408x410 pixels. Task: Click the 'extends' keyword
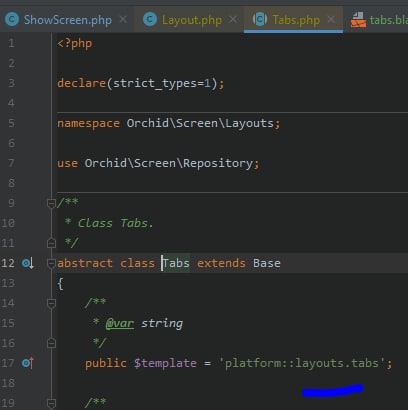tap(221, 263)
